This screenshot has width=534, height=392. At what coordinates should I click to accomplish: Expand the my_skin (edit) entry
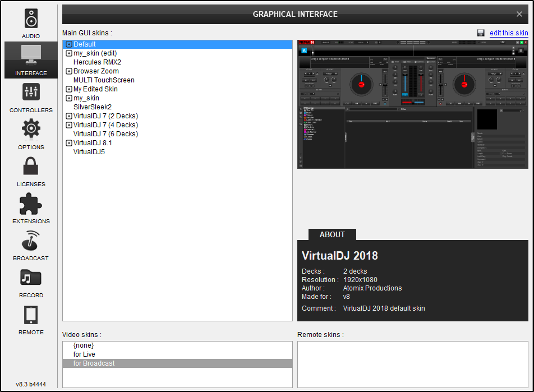[69, 53]
